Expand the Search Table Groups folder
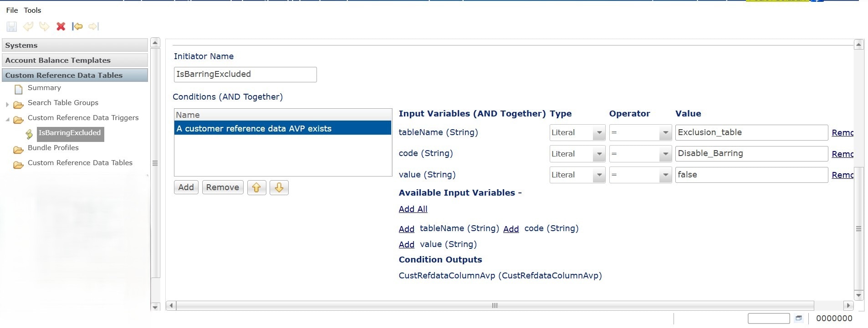This screenshot has width=868, height=328. (x=7, y=105)
